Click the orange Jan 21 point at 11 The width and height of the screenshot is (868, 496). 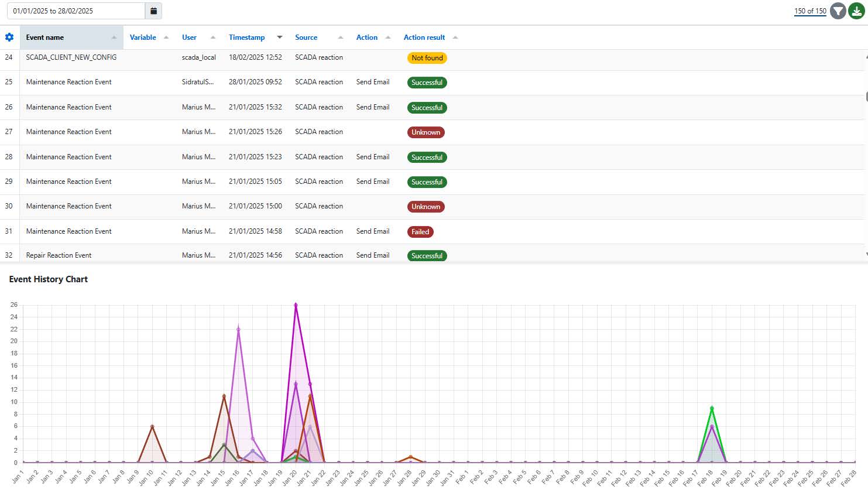pyautogui.click(x=310, y=396)
